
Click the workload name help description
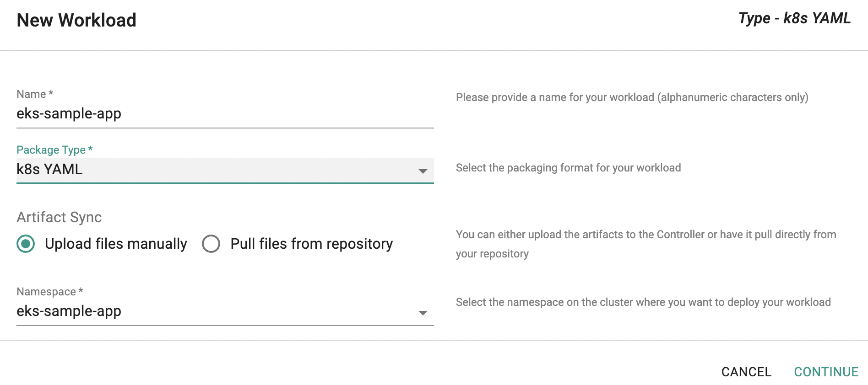pos(632,97)
